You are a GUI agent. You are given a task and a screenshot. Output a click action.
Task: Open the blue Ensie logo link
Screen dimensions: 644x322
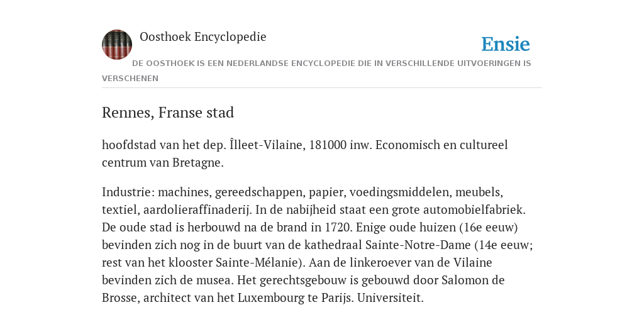pyautogui.click(x=506, y=45)
